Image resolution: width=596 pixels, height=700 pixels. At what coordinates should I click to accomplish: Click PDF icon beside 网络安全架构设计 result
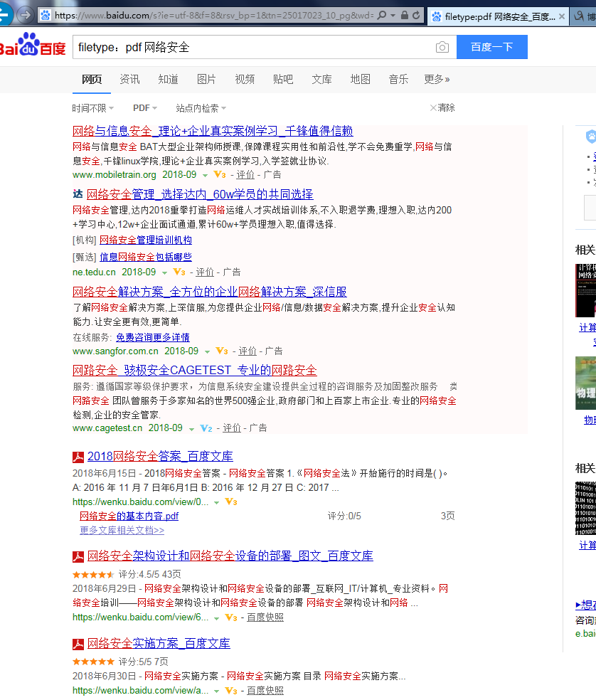pyautogui.click(x=78, y=557)
